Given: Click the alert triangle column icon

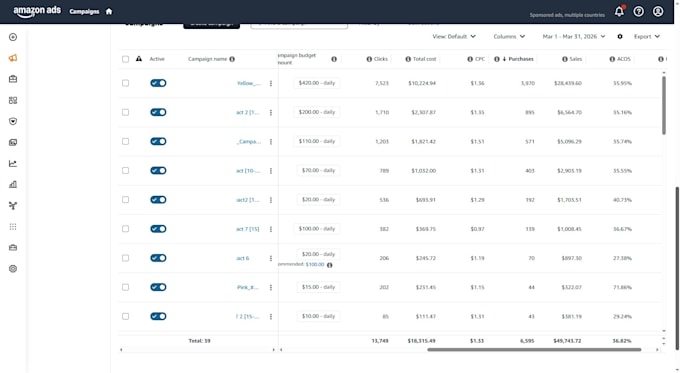Looking at the screenshot, I should 139,59.
